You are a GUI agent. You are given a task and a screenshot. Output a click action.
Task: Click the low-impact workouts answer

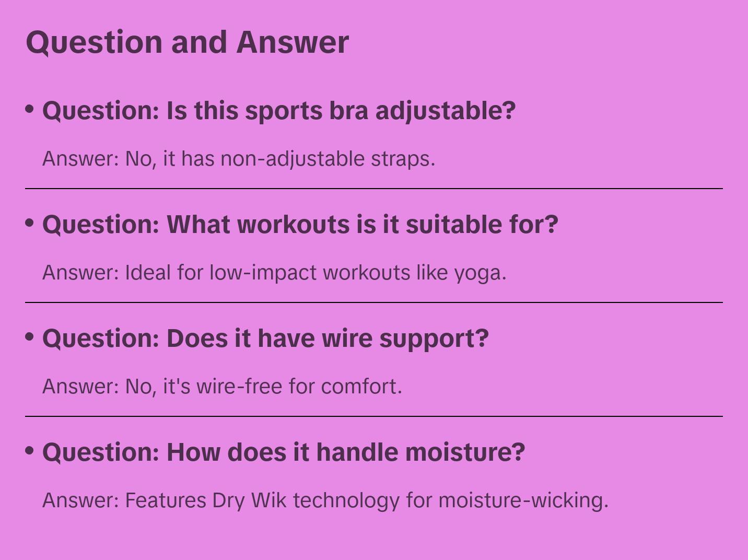pos(274,273)
